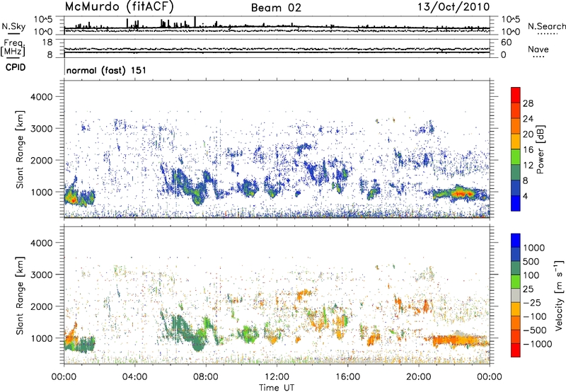This screenshot has height=392, width=566.
Task: Click the 28 label on power colorbar
Action: click(528, 103)
